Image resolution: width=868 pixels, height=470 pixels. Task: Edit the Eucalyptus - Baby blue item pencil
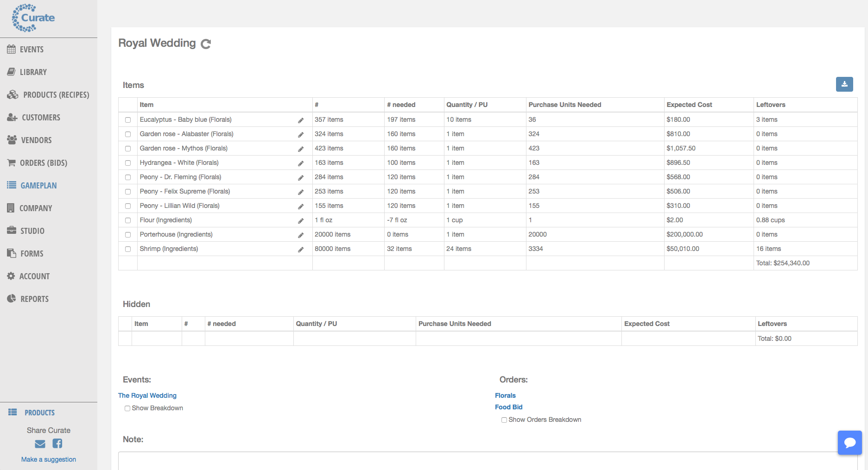(301, 120)
